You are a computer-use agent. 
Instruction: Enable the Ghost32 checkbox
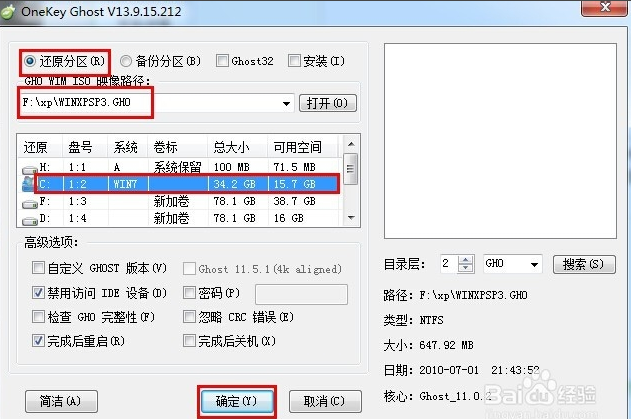(222, 61)
